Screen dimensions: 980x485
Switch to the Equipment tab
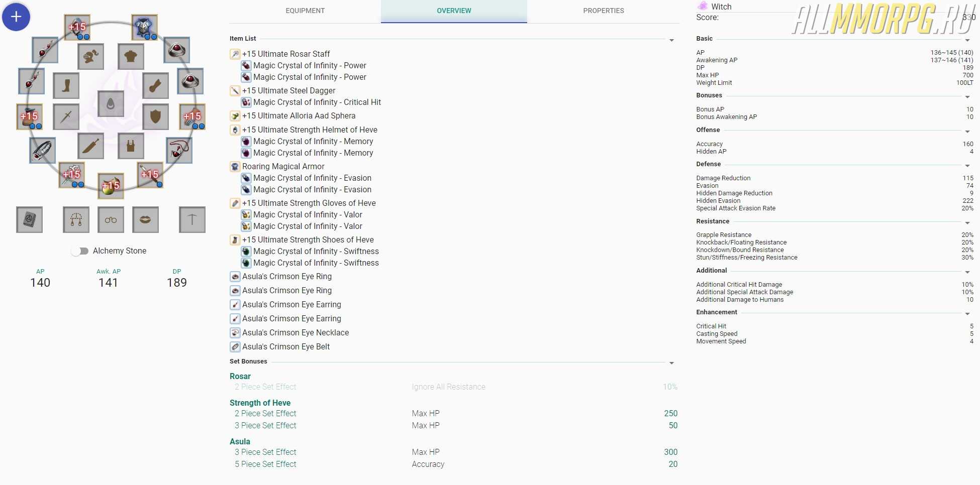pyautogui.click(x=305, y=11)
